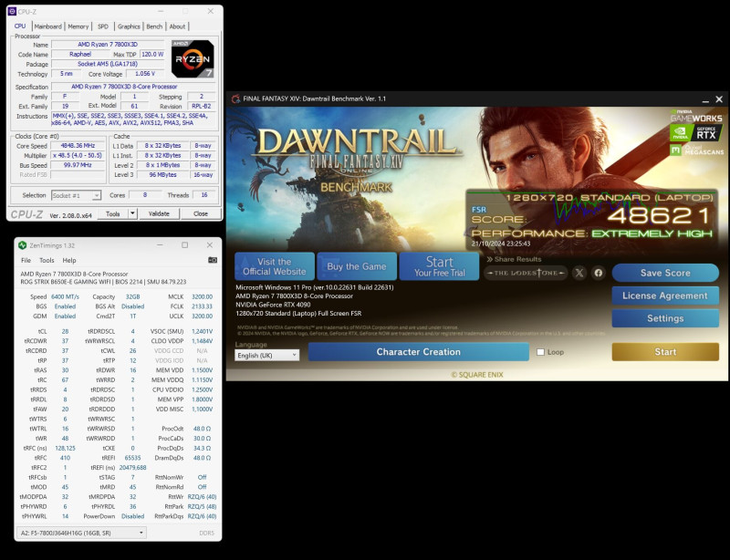Click Start Your Free Trial button

pyautogui.click(x=439, y=266)
